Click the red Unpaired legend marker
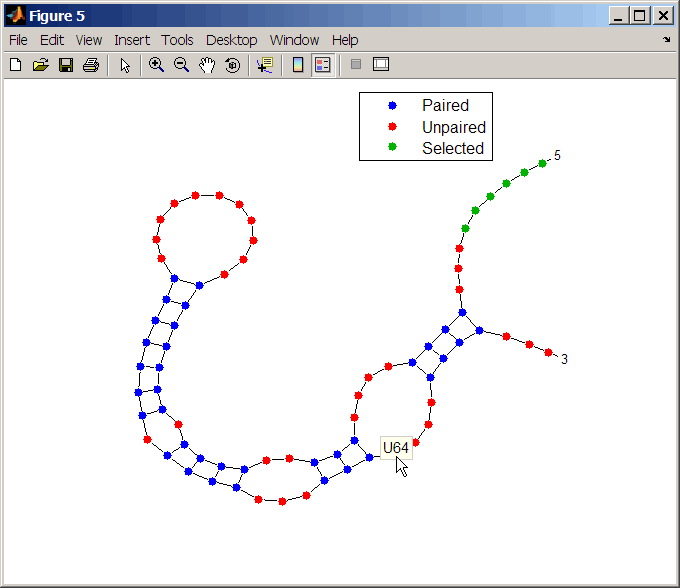680x588 pixels. [x=392, y=126]
